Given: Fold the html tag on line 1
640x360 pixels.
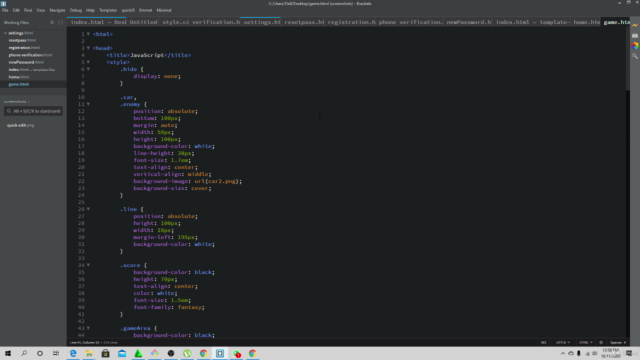Looking at the screenshot, I should pyautogui.click(x=88, y=34).
